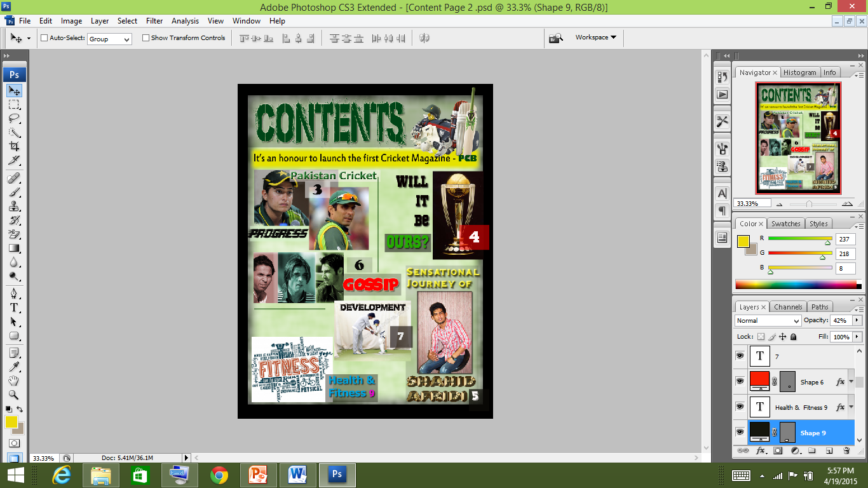Open the Layer menu

click(x=100, y=21)
